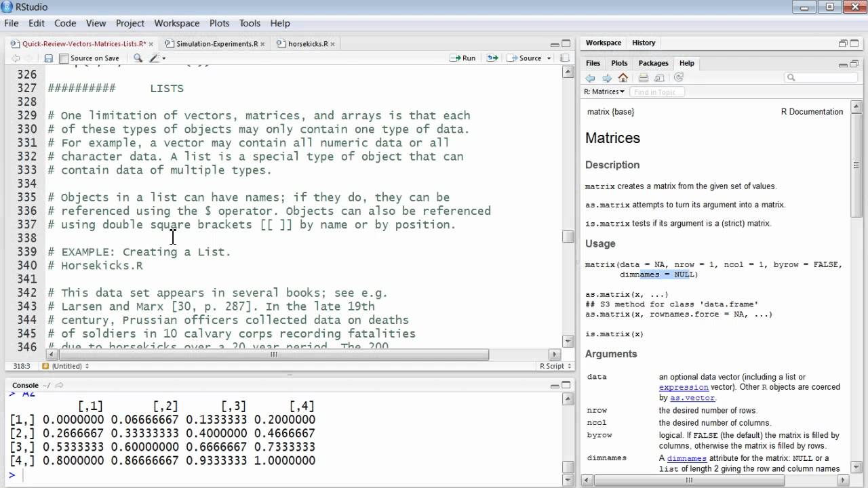
Task: Change the R Script file type dropdown
Action: coord(555,366)
